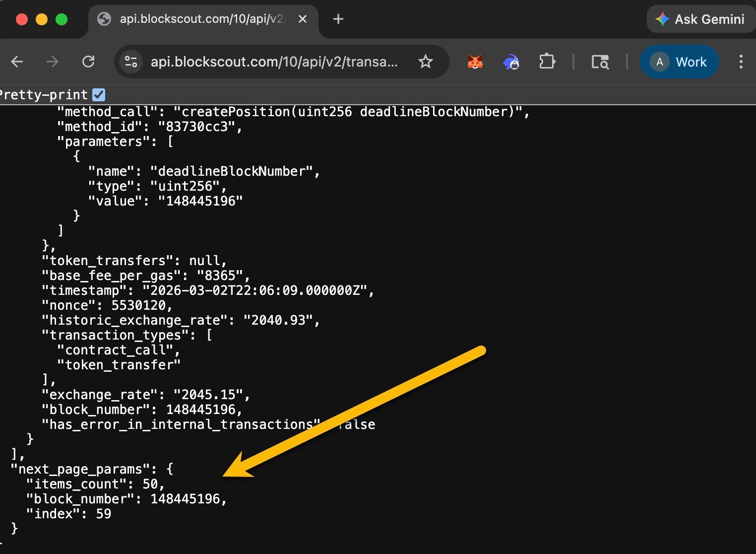Open a new tab with plus button
Screen dimensions: 756x554
[x=338, y=19]
